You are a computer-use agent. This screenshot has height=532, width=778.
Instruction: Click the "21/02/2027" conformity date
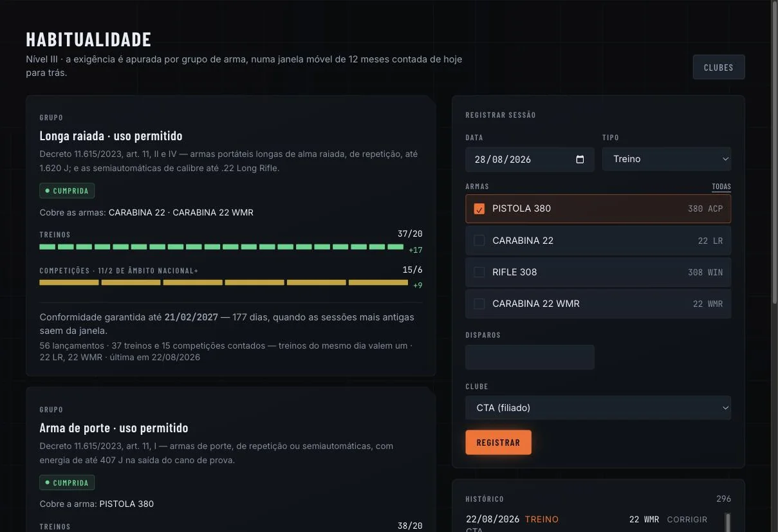pyautogui.click(x=191, y=317)
